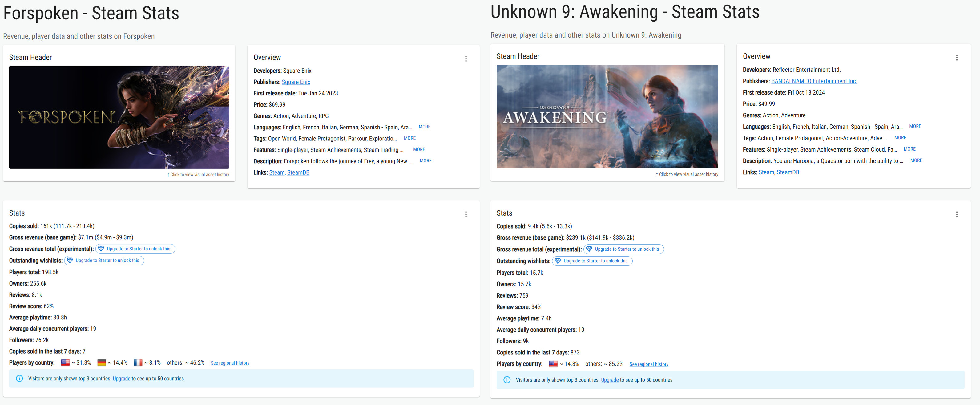Screen dimensions: 980x405
Task: Open Unknown 9 Steam link
Action: point(766,172)
